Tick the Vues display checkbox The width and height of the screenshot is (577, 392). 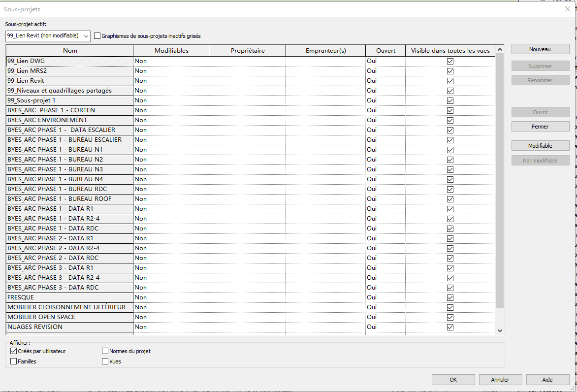click(x=105, y=361)
